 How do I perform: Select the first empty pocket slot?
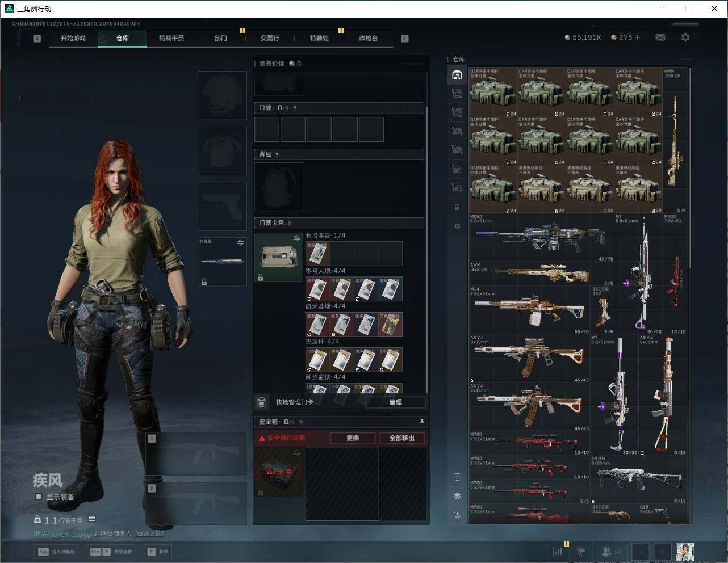coord(267,129)
